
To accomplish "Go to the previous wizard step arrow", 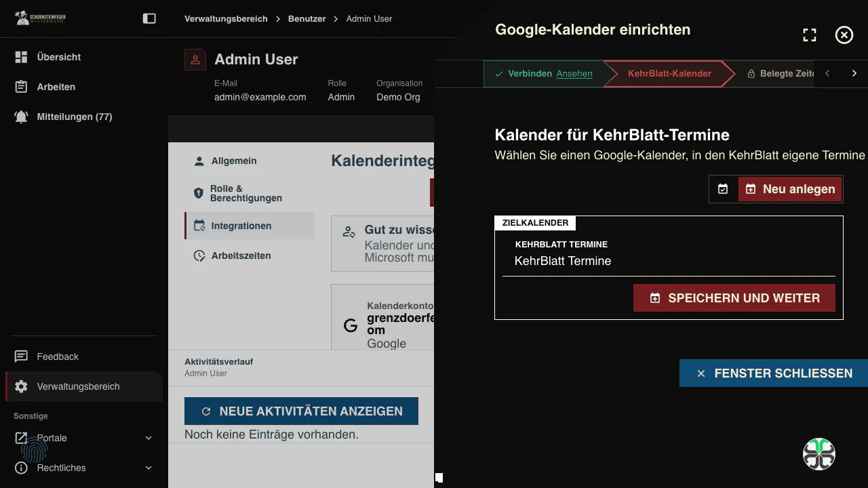I will pos(827,73).
